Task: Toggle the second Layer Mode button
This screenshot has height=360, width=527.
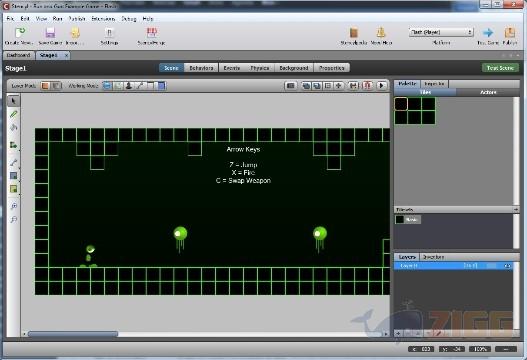Action: [x=57, y=86]
